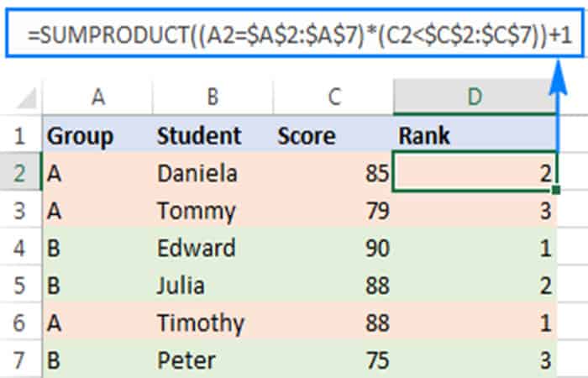Image resolution: width=588 pixels, height=378 pixels.
Task: Select Julia's group cell B
Action: point(98,285)
